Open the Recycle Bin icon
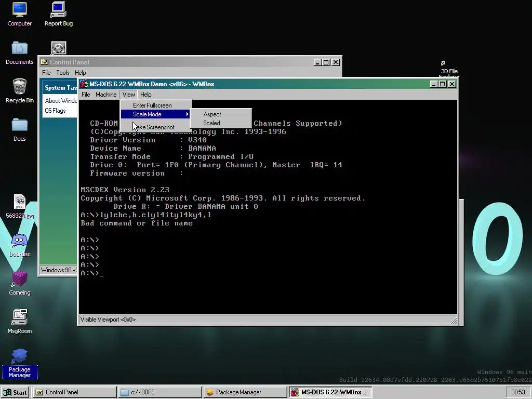532x399 pixels. click(x=19, y=90)
